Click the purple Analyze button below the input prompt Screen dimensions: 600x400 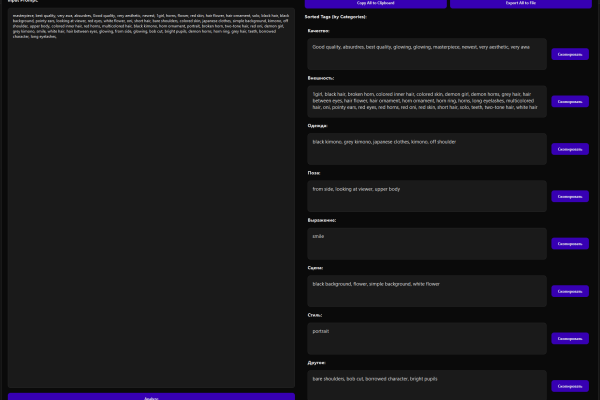pyautogui.click(x=151, y=397)
